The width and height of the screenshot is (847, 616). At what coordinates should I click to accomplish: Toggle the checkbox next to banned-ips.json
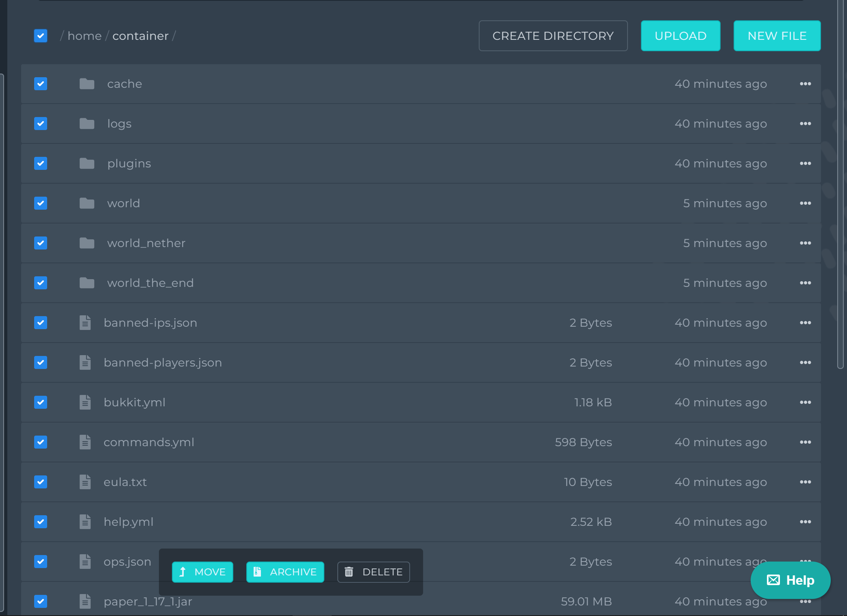point(41,322)
